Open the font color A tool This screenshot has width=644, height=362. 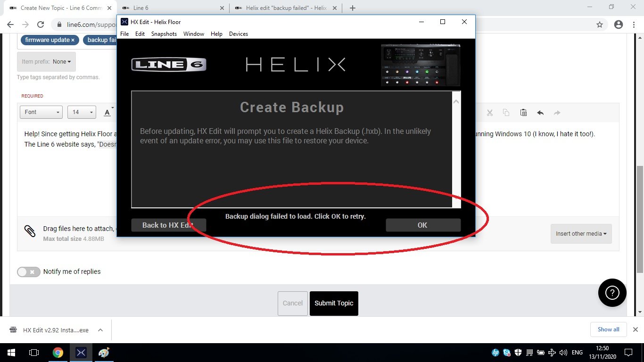(107, 112)
